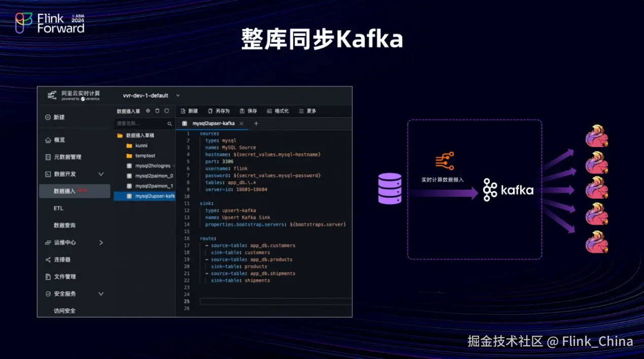Image resolution: width=644 pixels, height=359 pixels.
Task: Click the plus to add editor tab
Action: click(x=256, y=123)
